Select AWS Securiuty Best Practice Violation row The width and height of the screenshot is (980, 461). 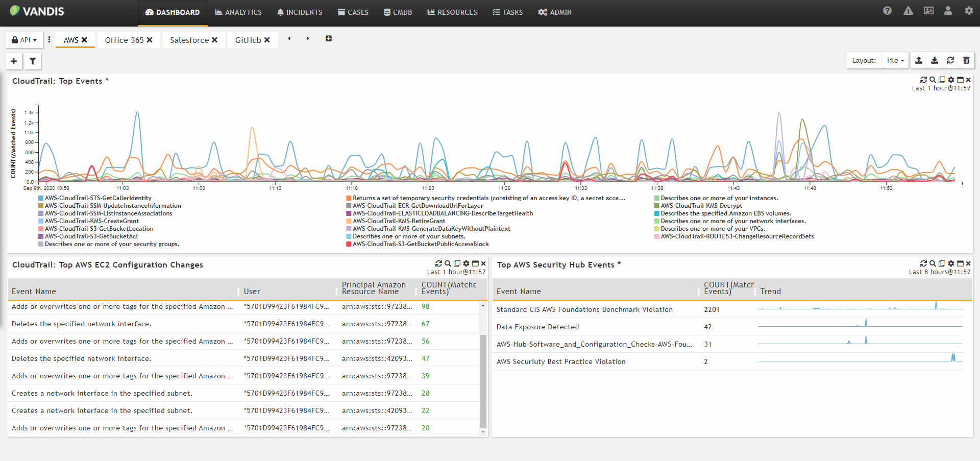728,361
